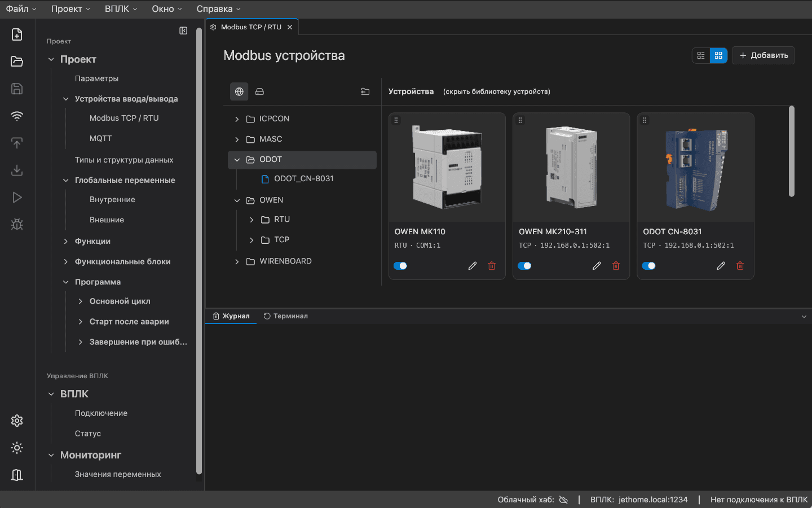812x508 pixels.
Task: Delete the OWEN MK210-311 device
Action: click(616, 266)
